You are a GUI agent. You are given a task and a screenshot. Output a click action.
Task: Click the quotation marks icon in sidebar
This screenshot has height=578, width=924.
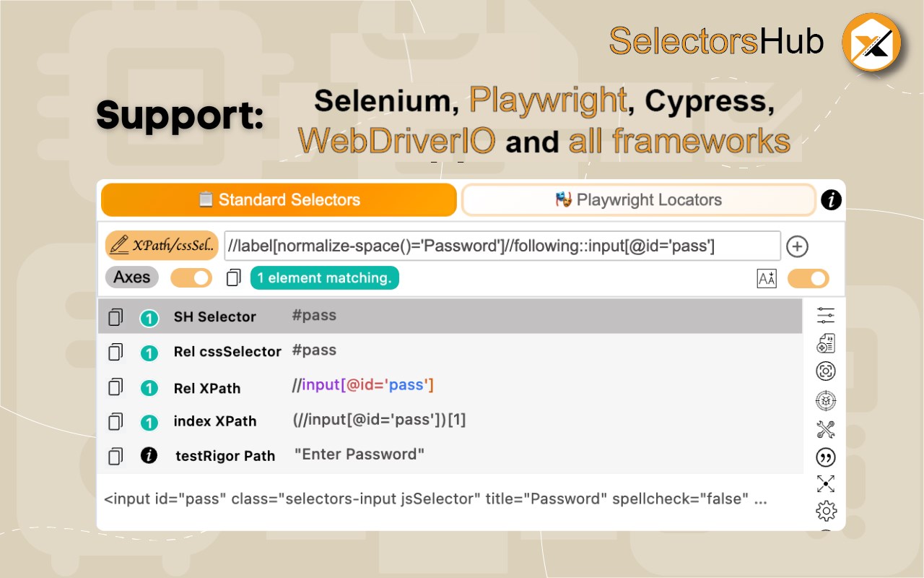(826, 457)
